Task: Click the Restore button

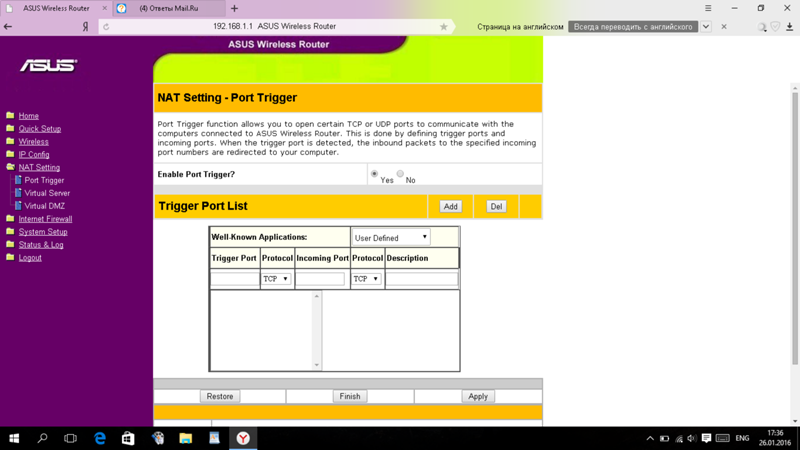Action: click(220, 396)
